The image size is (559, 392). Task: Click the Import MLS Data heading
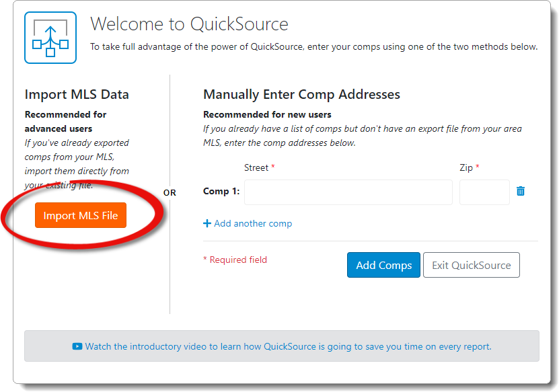click(x=77, y=95)
